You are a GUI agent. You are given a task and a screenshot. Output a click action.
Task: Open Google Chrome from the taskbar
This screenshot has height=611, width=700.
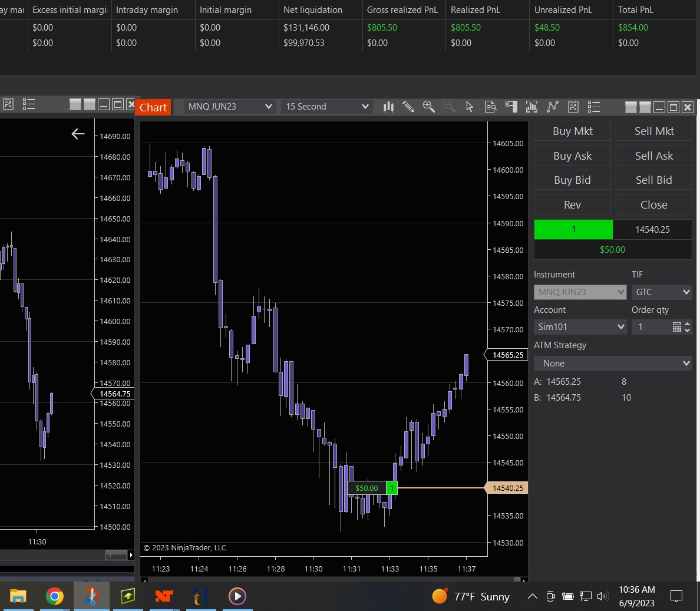pyautogui.click(x=54, y=596)
